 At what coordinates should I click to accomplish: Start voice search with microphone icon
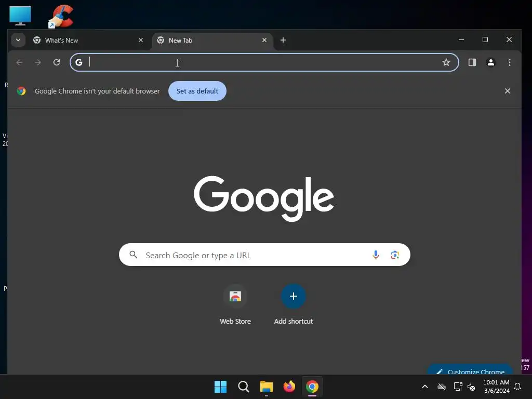(376, 255)
